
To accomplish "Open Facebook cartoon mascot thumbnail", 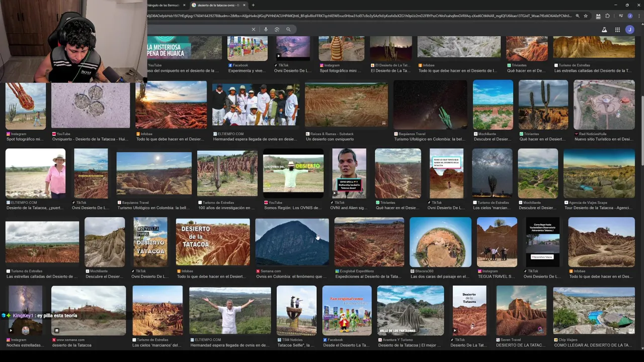I will (x=347, y=311).
